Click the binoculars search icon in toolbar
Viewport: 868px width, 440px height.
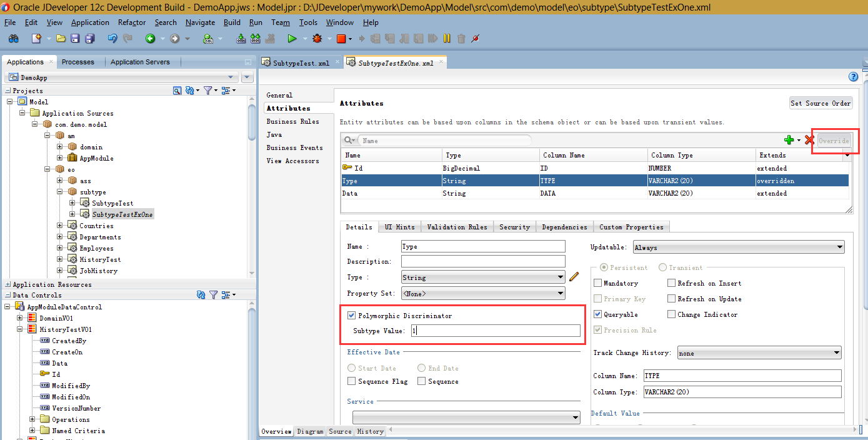(13, 39)
